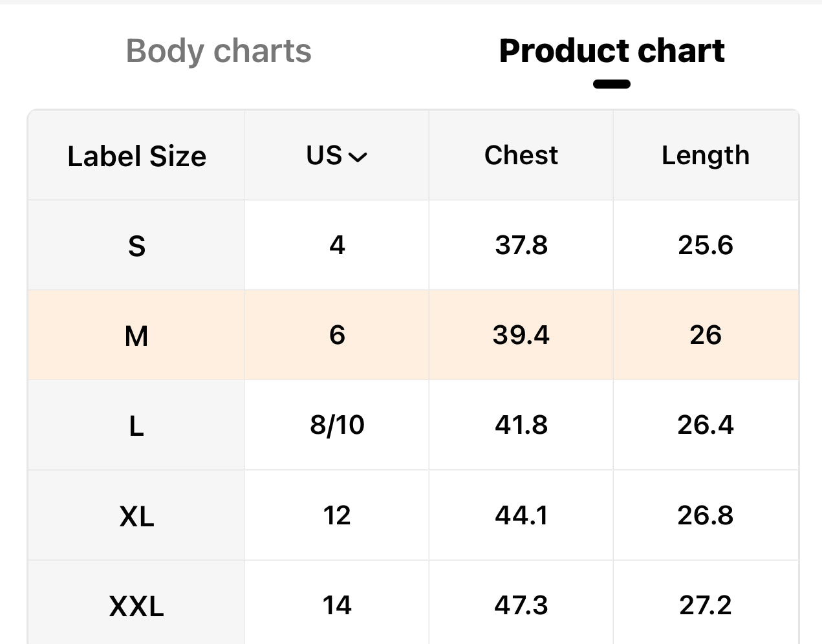Click US size 4 cell

[337, 245]
